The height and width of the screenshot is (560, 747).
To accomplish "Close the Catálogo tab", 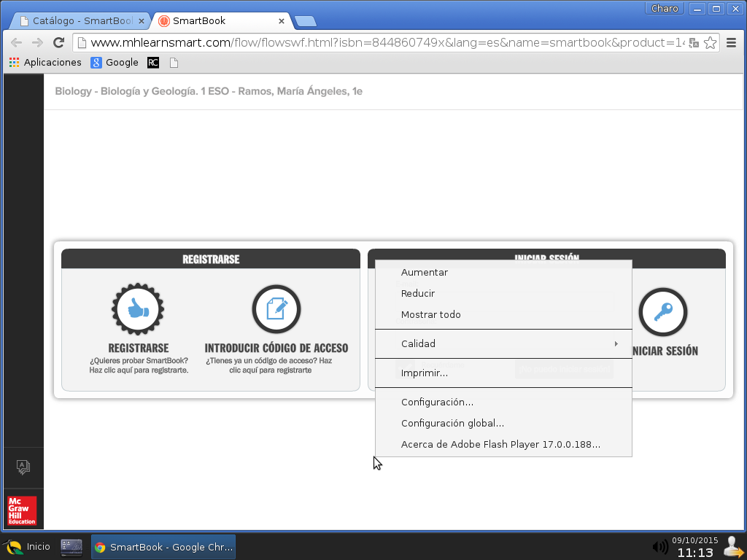I will (141, 21).
